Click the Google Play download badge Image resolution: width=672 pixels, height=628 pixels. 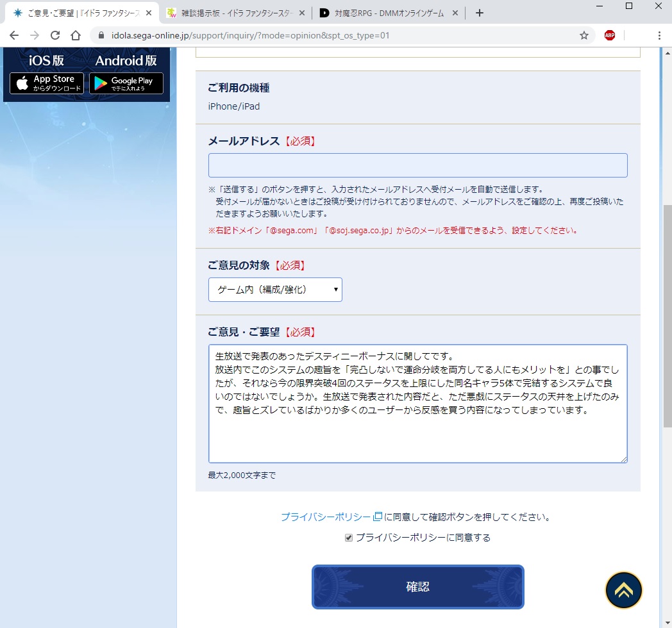(126, 83)
